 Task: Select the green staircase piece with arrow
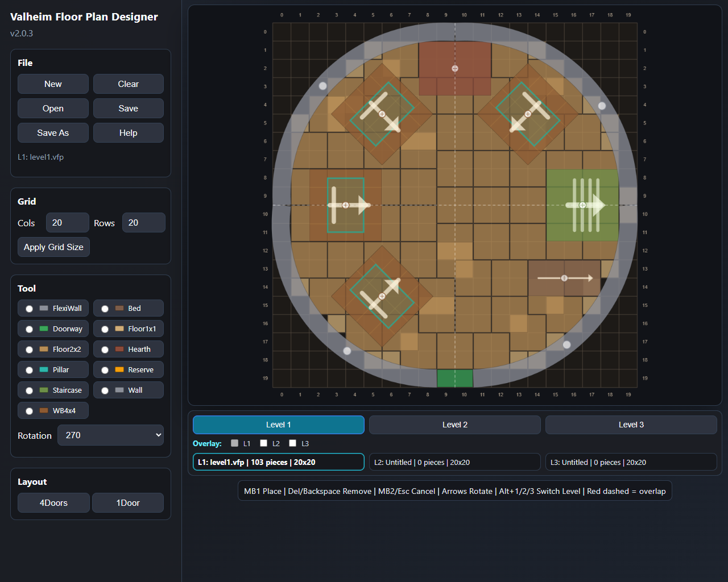(x=582, y=205)
